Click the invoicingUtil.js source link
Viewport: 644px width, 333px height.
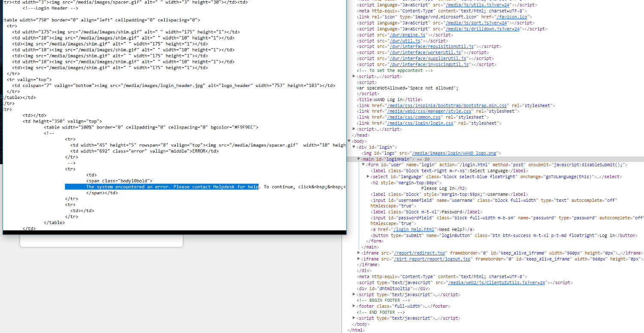pyautogui.click(x=429, y=64)
